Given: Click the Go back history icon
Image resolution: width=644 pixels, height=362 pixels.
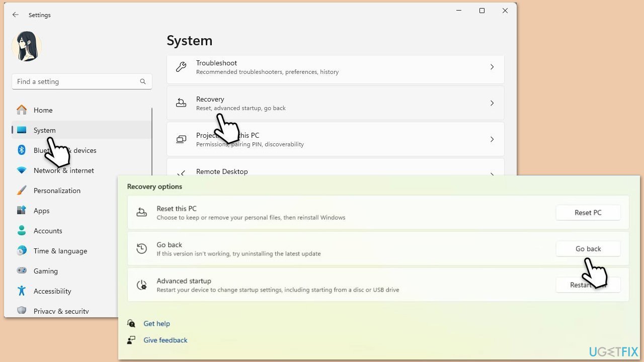Looking at the screenshot, I should [142, 249].
